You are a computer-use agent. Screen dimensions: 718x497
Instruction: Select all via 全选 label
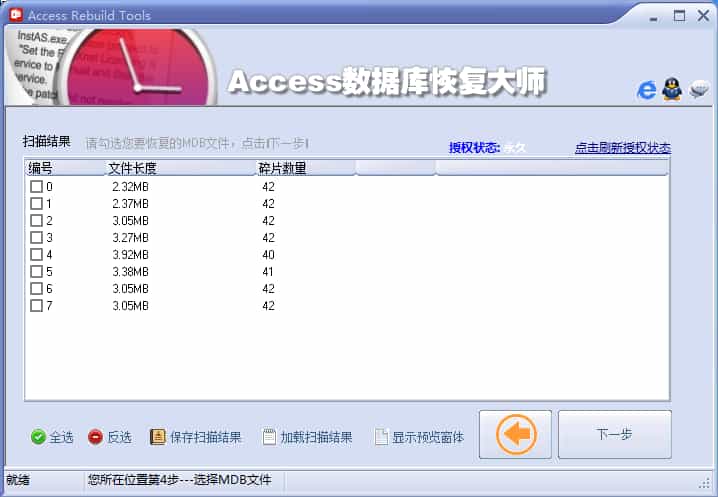(x=61, y=437)
